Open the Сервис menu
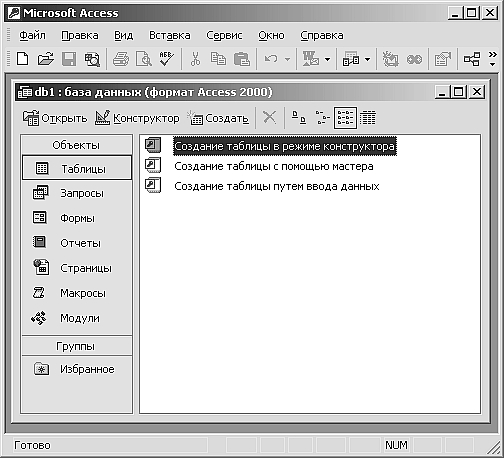Image resolution: width=504 pixels, height=458 pixels. (224, 35)
